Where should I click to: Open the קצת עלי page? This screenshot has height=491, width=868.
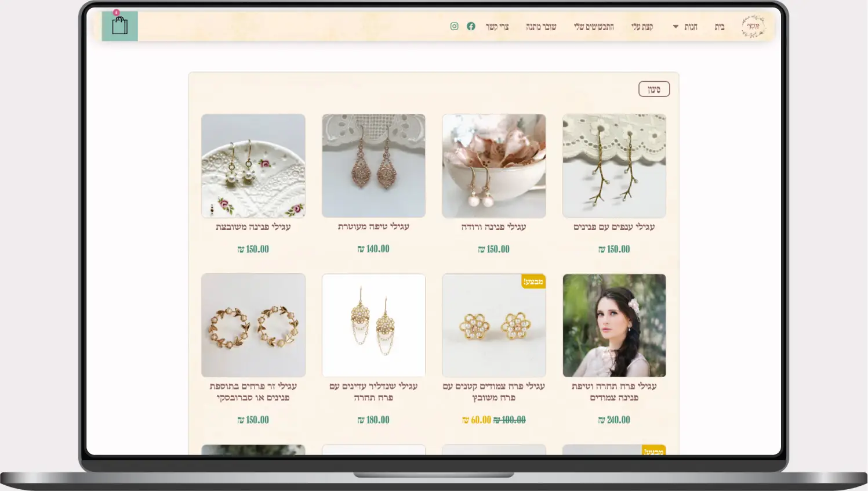click(642, 27)
